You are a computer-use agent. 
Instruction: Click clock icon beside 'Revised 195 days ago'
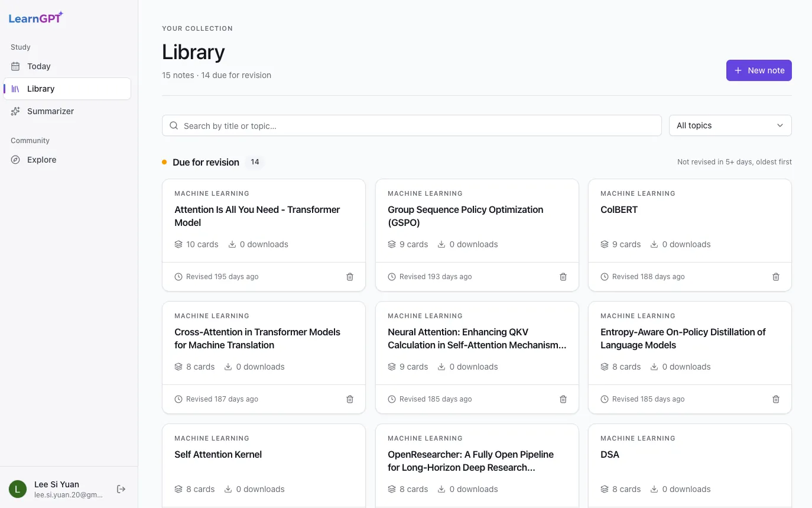pos(178,277)
